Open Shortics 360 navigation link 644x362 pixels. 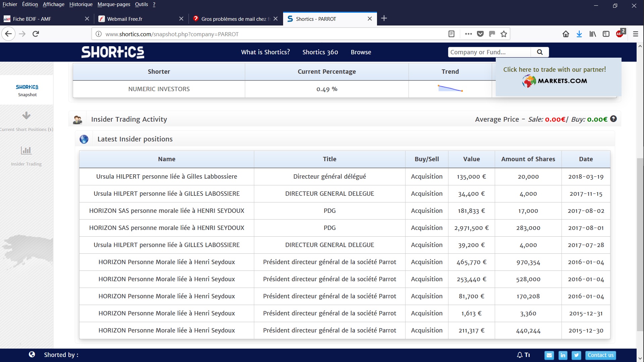coord(320,52)
